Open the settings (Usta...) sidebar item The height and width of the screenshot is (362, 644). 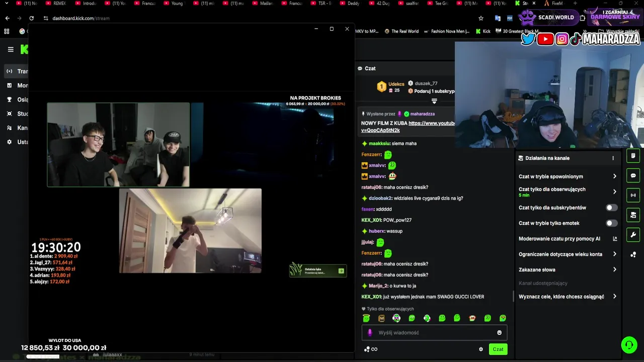pyautogui.click(x=16, y=142)
